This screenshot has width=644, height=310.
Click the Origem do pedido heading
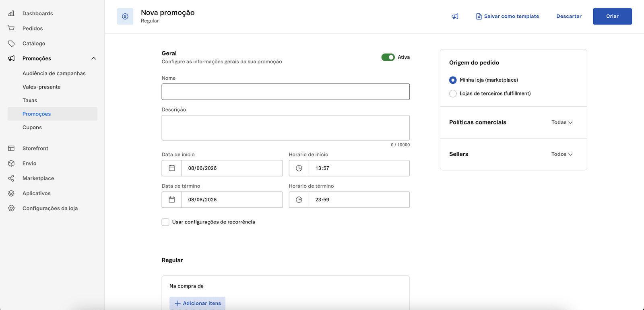(x=474, y=63)
